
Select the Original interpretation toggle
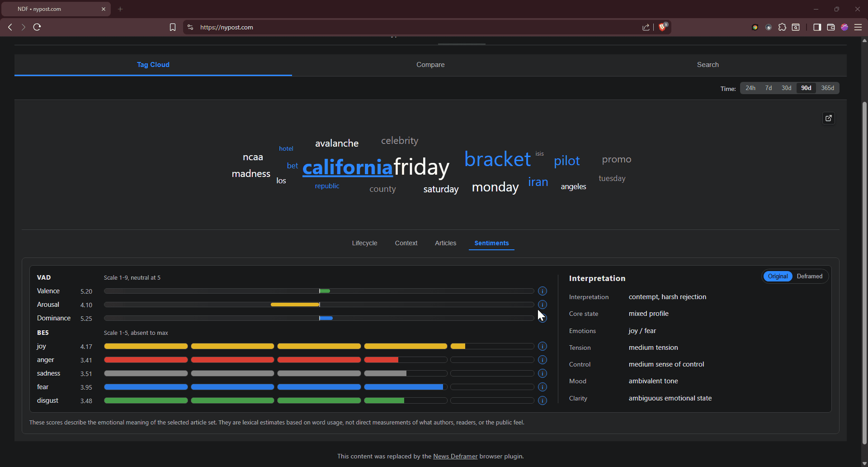(x=778, y=276)
